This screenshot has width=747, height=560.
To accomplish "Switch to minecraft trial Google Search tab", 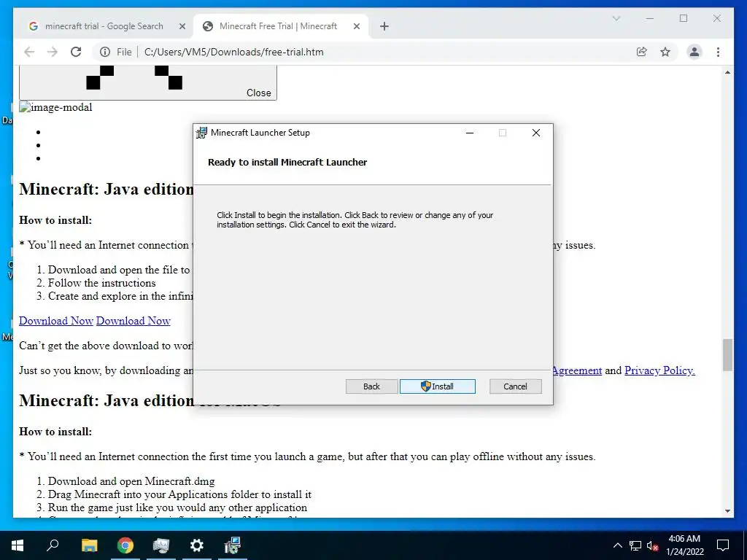I will pos(104,26).
